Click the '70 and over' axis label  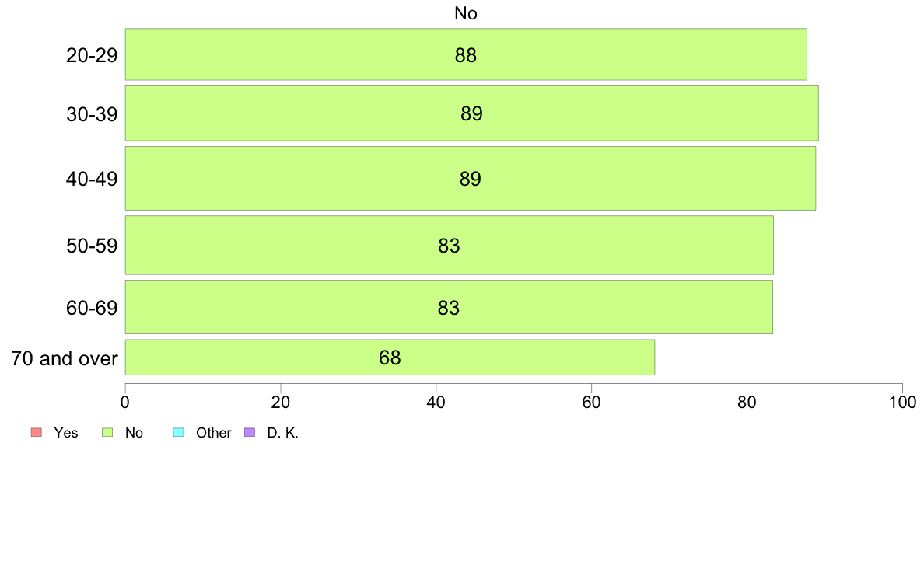pyautogui.click(x=65, y=357)
